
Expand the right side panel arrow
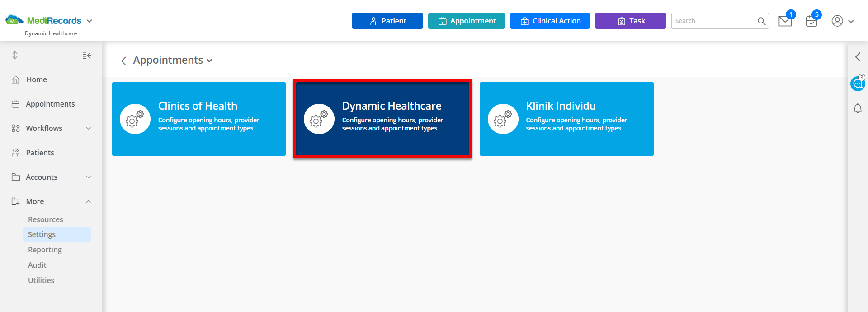[x=858, y=57]
